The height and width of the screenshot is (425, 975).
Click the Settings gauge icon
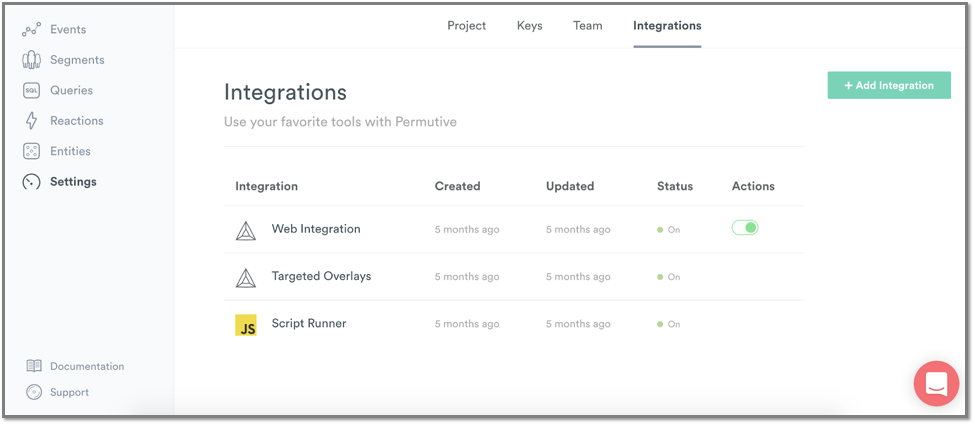click(31, 182)
